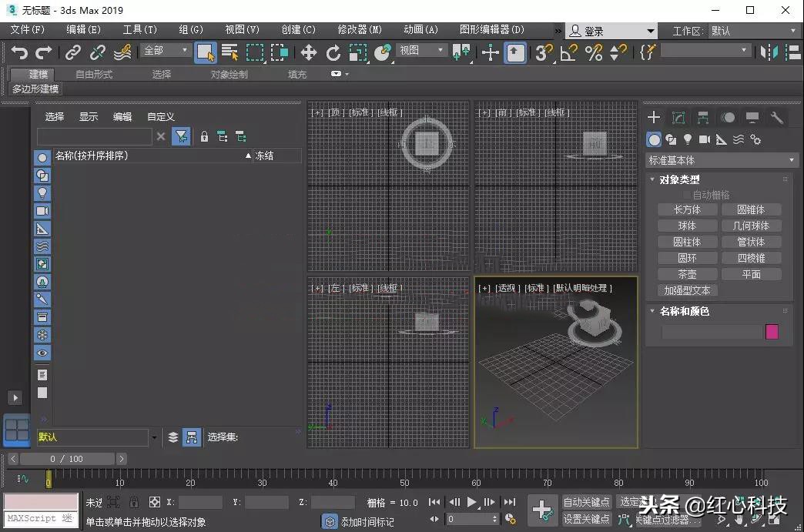Collapse the 对象类型 rollout
The width and height of the screenshot is (804, 532).
[x=677, y=179]
